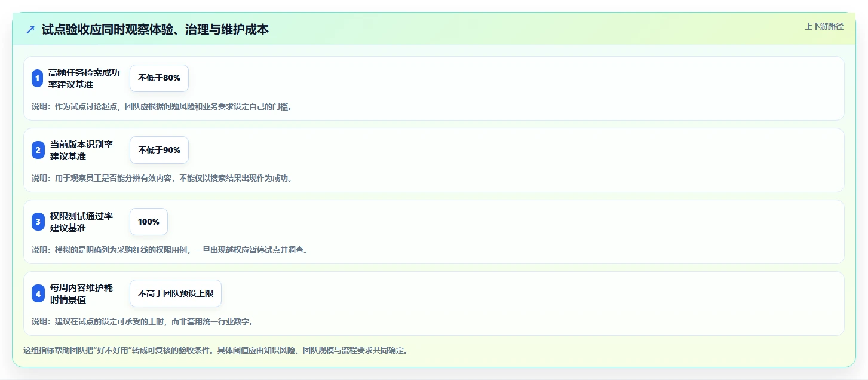Click the note starting 说明:作为试点讨论起点

coord(162,107)
